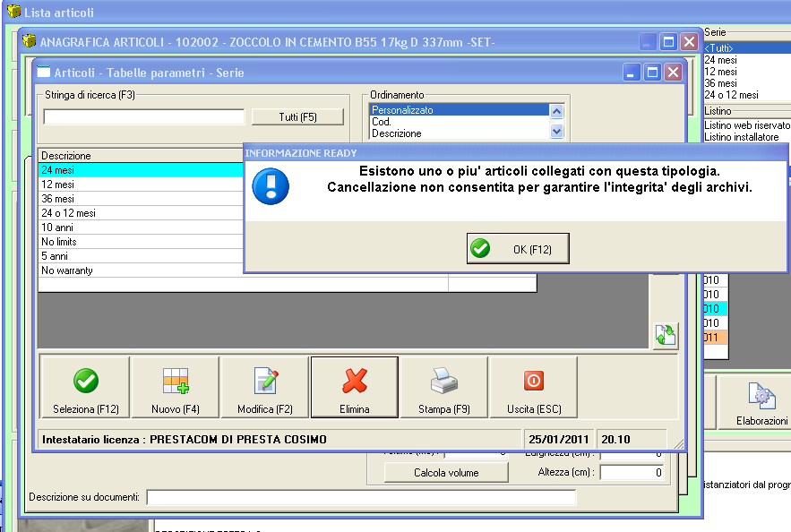Choose <Tutti> in Lista articoli Serie filter

[747, 47]
